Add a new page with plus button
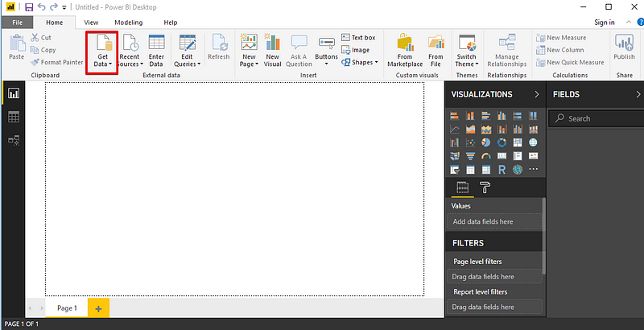 pyautogui.click(x=98, y=308)
